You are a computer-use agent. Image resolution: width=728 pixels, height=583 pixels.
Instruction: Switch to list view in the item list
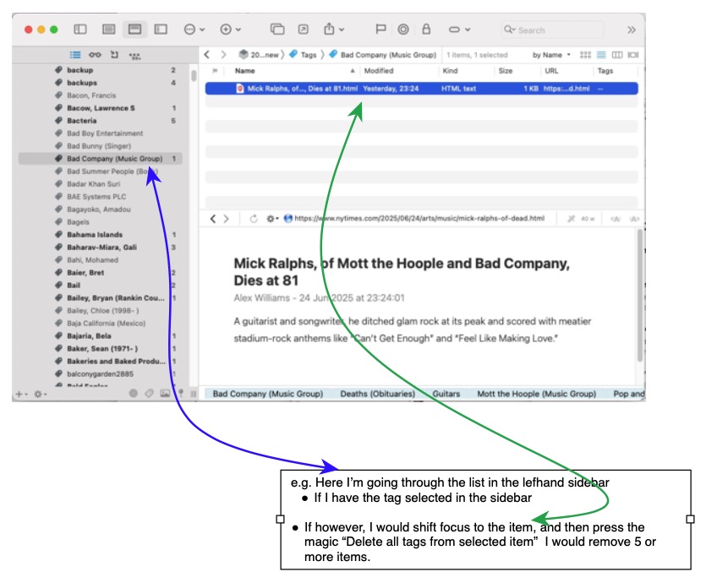point(601,55)
